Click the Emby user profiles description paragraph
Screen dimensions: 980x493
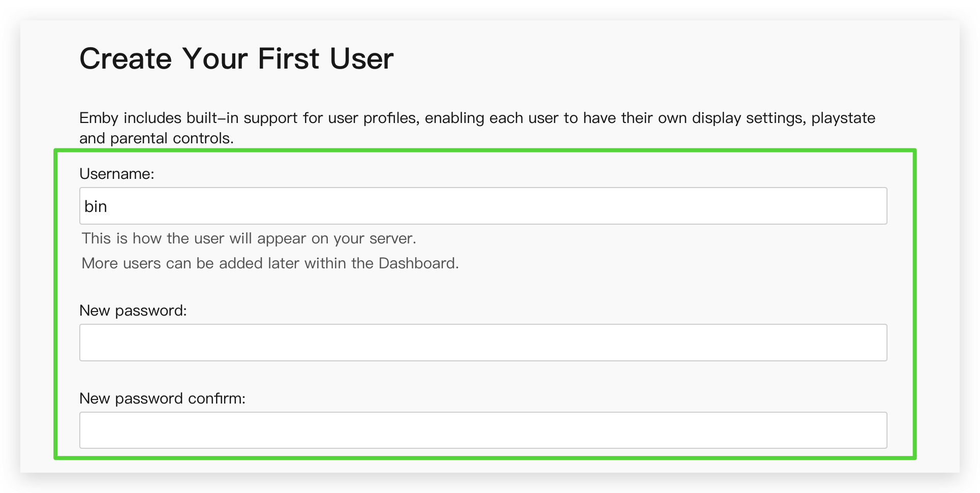pos(477,128)
